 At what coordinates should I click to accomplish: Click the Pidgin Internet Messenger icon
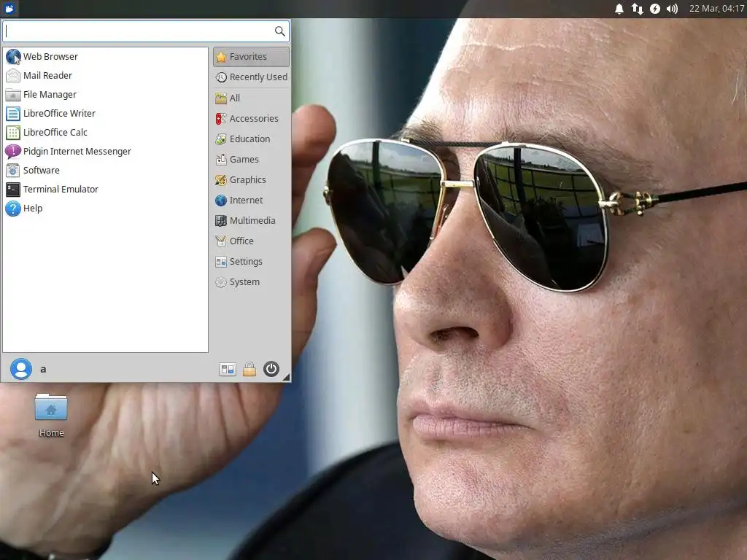13,152
